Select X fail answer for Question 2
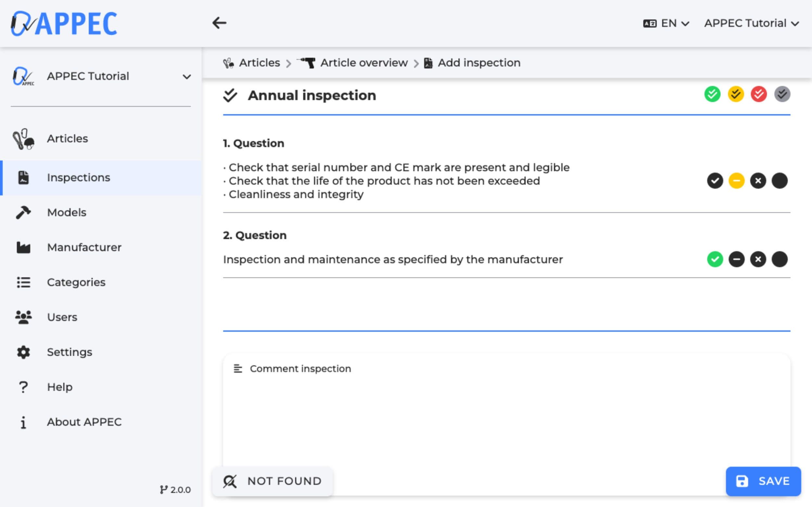Viewport: 812px width, 507px height. tap(758, 259)
